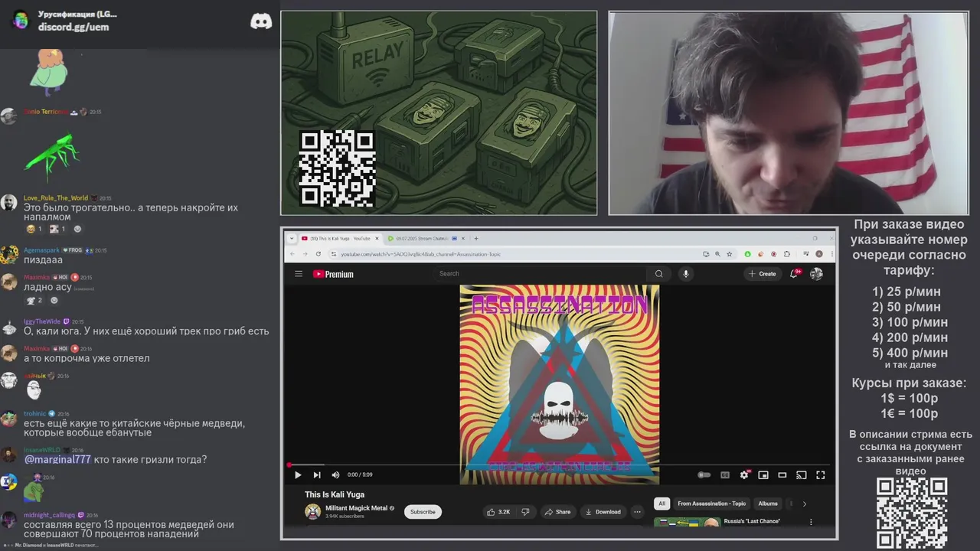The height and width of the screenshot is (551, 980).
Task: Open options for Russia's "Last Chance" video
Action: tap(811, 522)
